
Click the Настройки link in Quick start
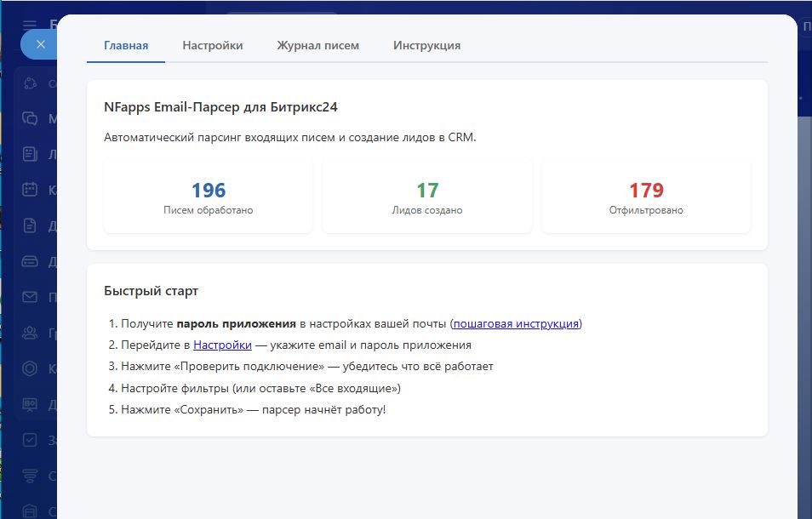coord(222,345)
